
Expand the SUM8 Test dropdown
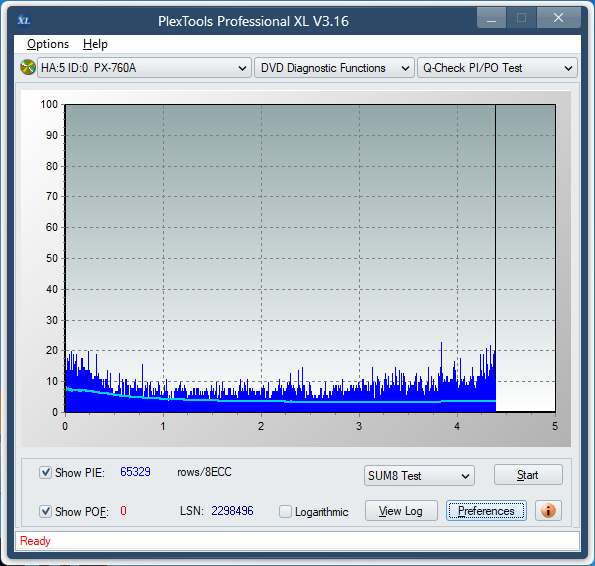coord(419,476)
